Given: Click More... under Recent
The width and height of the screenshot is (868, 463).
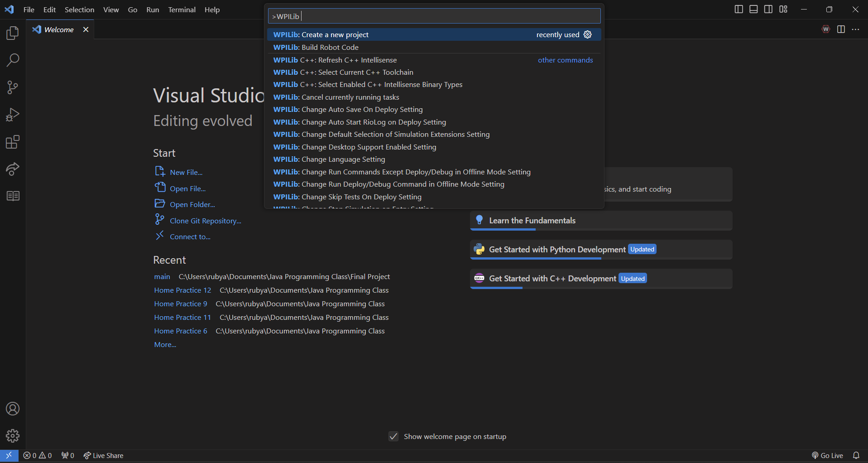Looking at the screenshot, I should (x=165, y=345).
